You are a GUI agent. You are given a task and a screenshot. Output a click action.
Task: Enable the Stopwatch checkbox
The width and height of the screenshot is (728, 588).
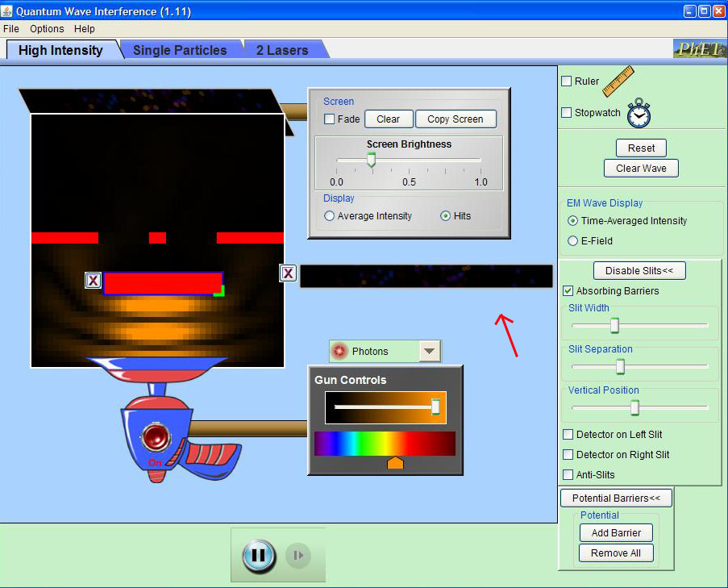[x=567, y=112]
